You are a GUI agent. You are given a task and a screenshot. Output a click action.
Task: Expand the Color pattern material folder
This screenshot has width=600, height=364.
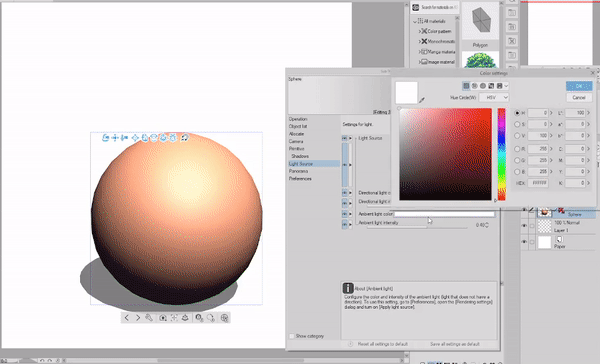click(420, 31)
